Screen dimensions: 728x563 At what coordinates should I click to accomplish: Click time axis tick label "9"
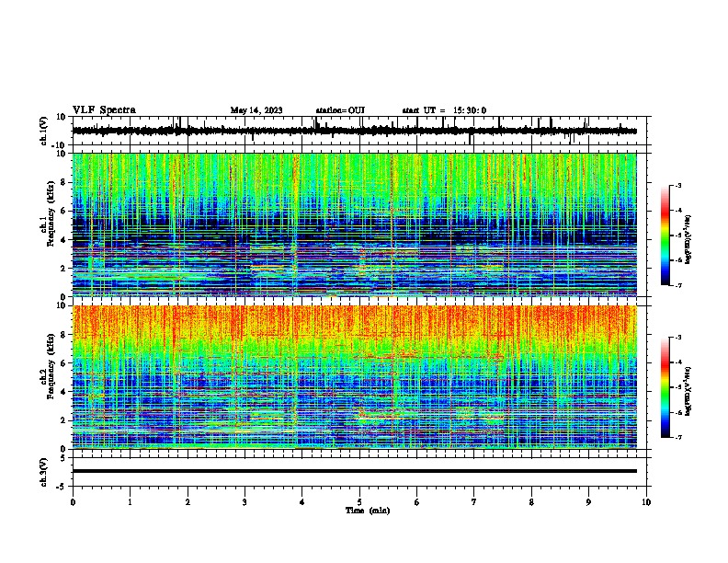[x=588, y=502]
